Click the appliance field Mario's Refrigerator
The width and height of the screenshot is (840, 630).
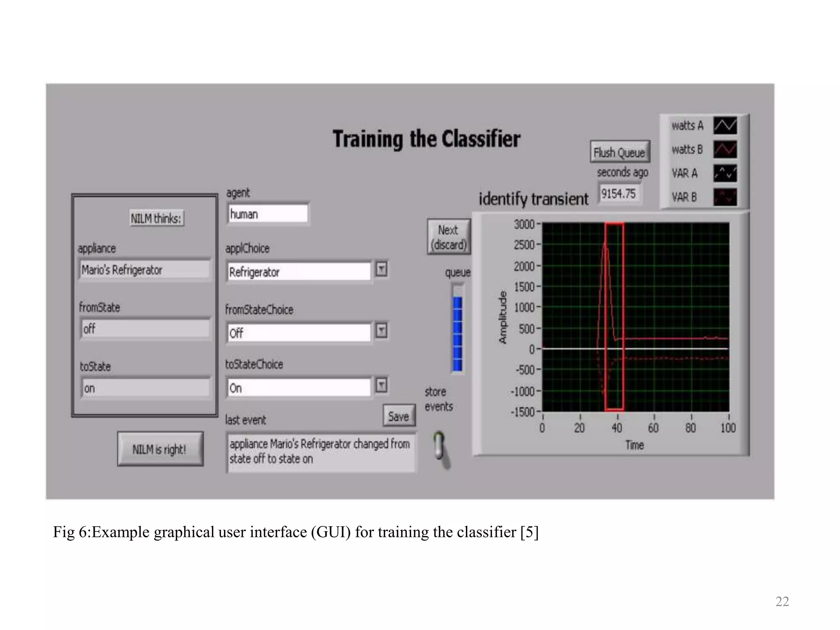(145, 269)
